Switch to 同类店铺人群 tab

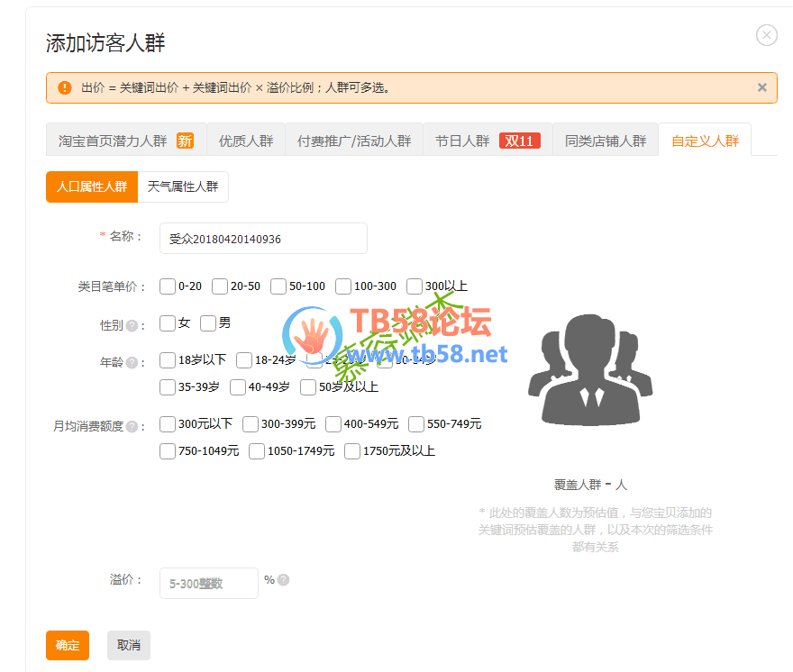tap(606, 139)
